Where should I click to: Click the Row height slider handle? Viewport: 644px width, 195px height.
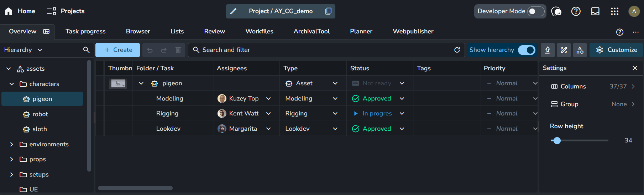pos(557,141)
